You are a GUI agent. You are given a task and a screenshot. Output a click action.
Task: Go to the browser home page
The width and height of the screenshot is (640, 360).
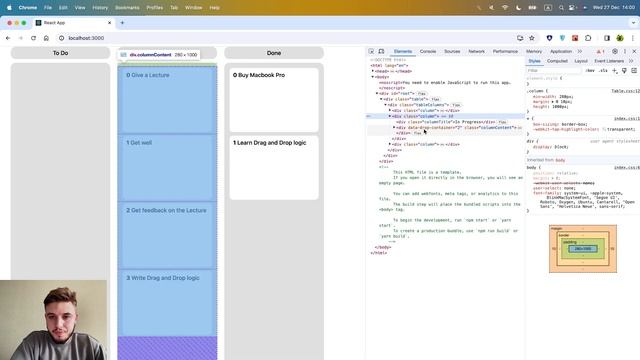coord(46,38)
